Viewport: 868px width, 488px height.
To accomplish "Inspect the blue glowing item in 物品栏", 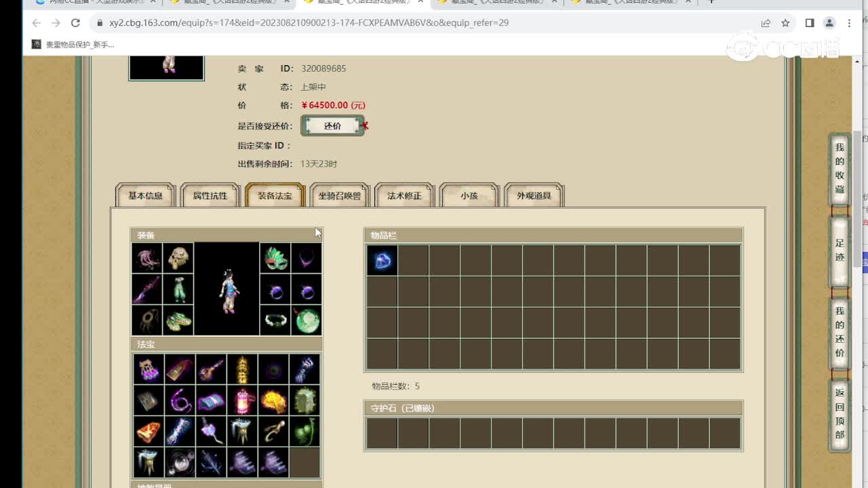I will 382,260.
